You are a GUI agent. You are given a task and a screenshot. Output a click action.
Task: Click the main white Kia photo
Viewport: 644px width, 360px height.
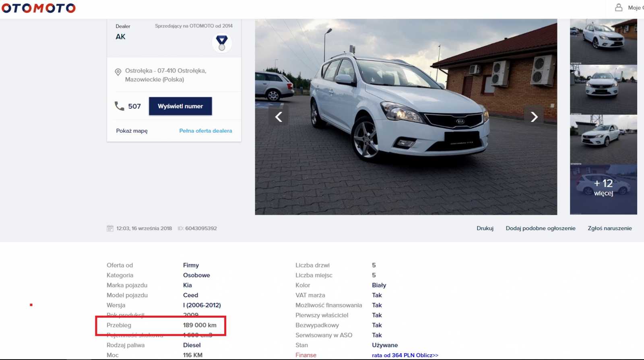coord(406,117)
